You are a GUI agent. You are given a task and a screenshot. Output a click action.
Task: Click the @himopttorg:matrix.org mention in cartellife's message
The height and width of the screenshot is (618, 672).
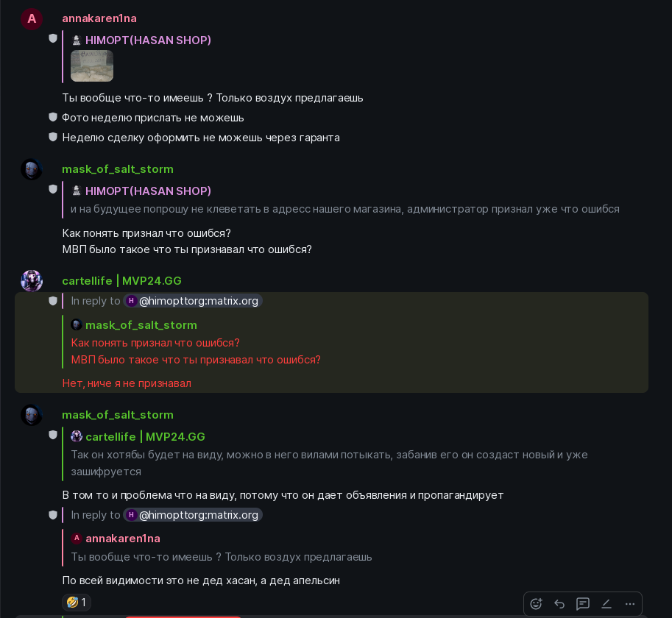point(193,301)
